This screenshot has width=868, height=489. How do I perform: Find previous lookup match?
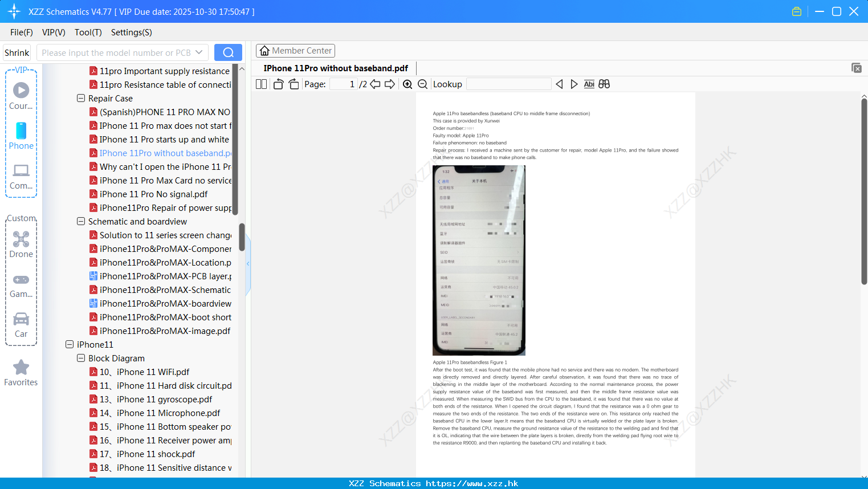point(559,84)
